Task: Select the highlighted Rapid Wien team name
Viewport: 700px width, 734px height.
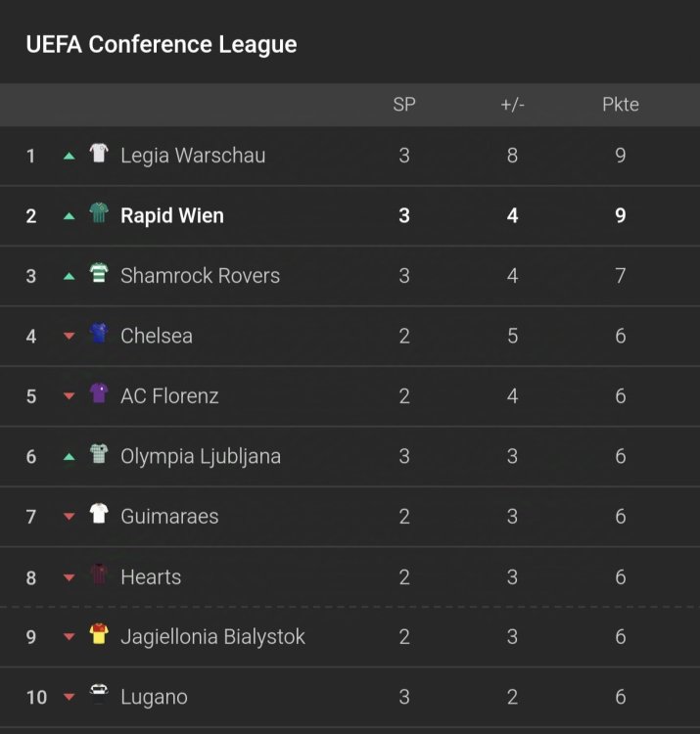Action: [x=172, y=216]
